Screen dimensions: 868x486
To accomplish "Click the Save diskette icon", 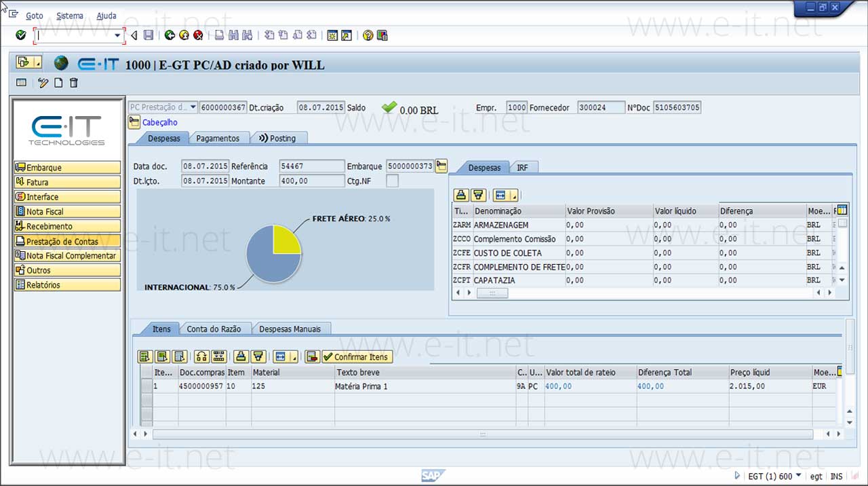I will [x=149, y=35].
